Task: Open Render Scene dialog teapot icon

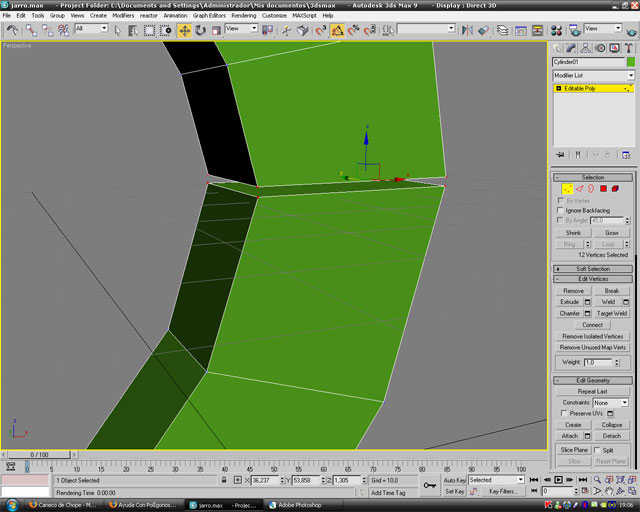Action: point(575,31)
